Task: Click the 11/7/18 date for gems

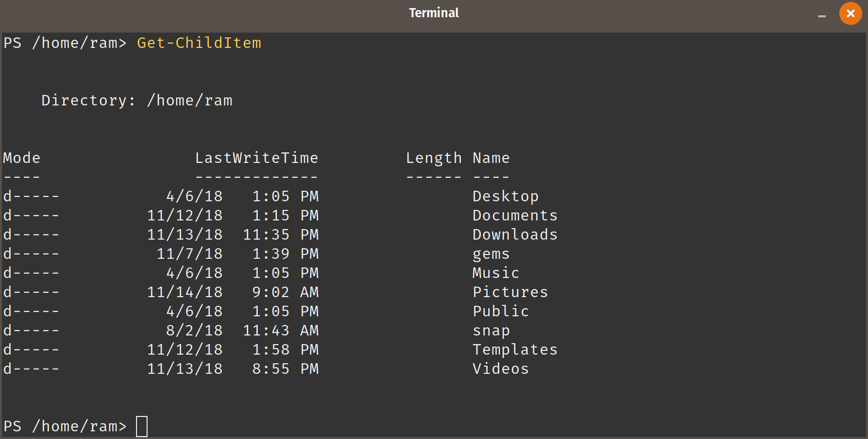Action: click(190, 254)
